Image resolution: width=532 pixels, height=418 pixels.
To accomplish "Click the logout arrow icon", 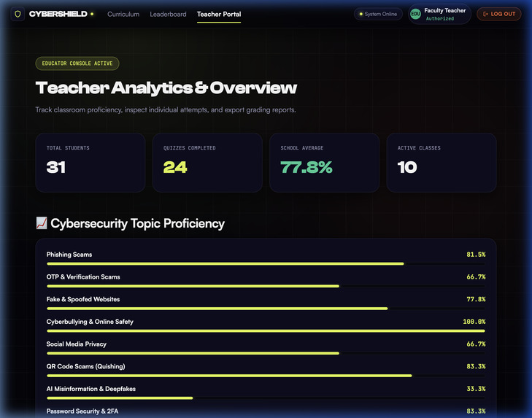I will (x=485, y=14).
